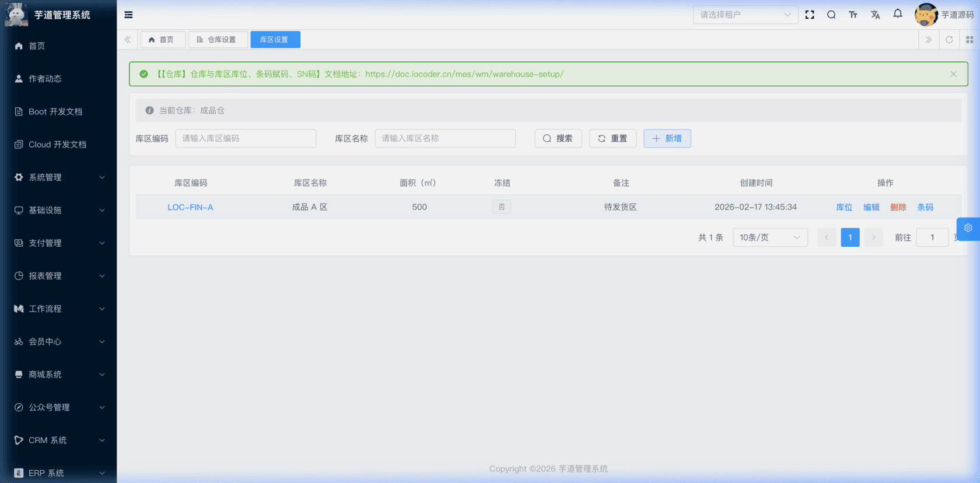Open the header search icon
The width and height of the screenshot is (980, 483).
[x=831, y=15]
